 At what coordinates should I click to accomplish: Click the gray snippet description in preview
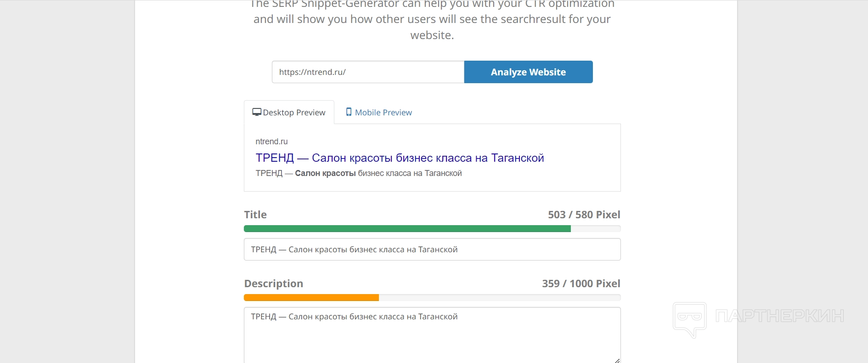click(358, 173)
